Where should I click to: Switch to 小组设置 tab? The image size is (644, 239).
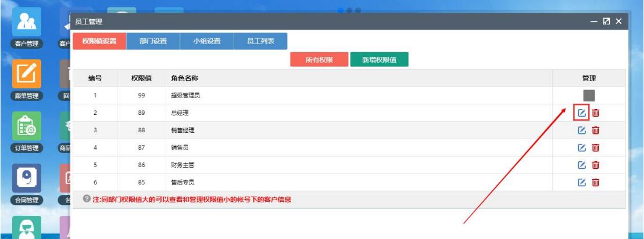[207, 41]
